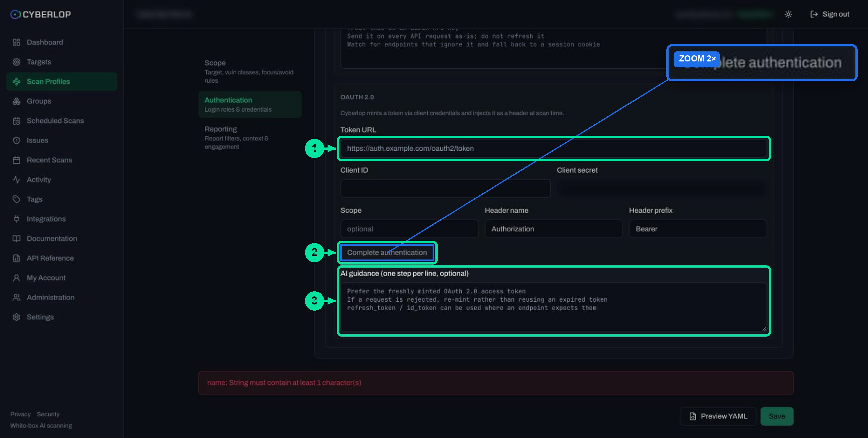This screenshot has height=438, width=868.
Task: Select the Authentication section tab
Action: (250, 104)
